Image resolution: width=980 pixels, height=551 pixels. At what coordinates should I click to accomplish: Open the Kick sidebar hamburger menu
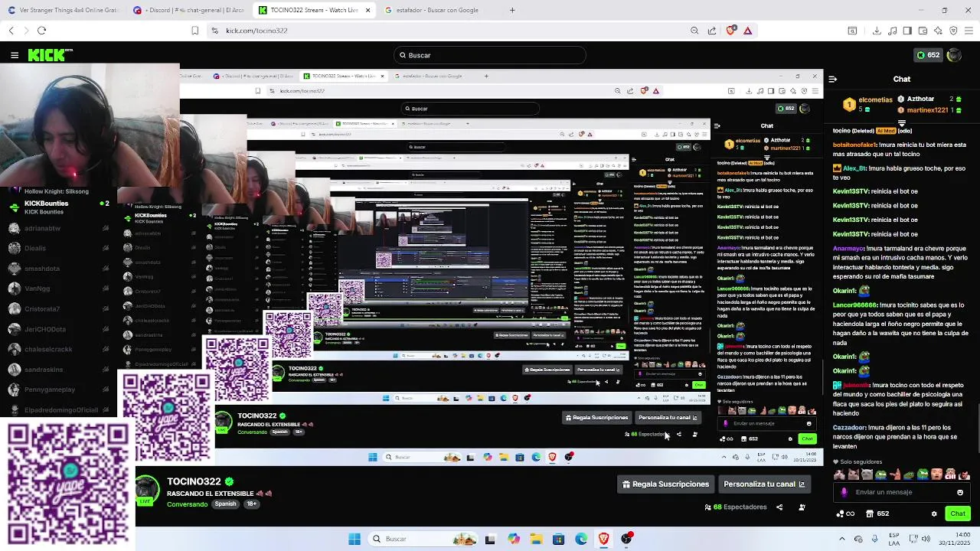(x=15, y=55)
